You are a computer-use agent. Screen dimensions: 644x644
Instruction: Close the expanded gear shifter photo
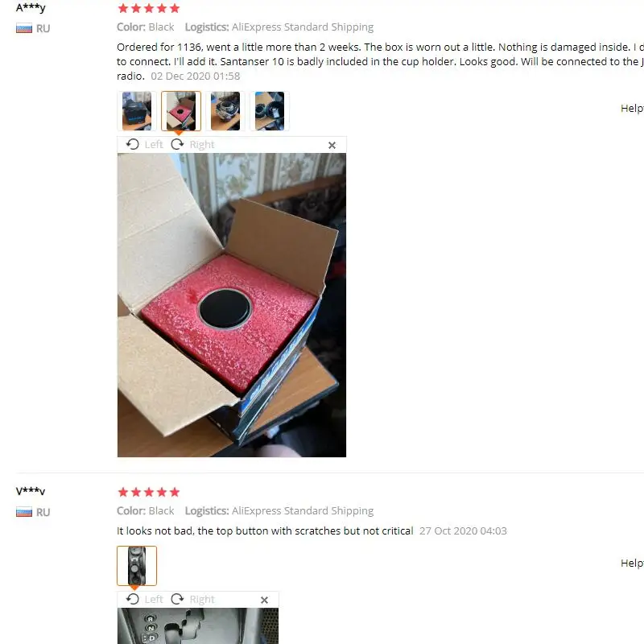(x=265, y=600)
